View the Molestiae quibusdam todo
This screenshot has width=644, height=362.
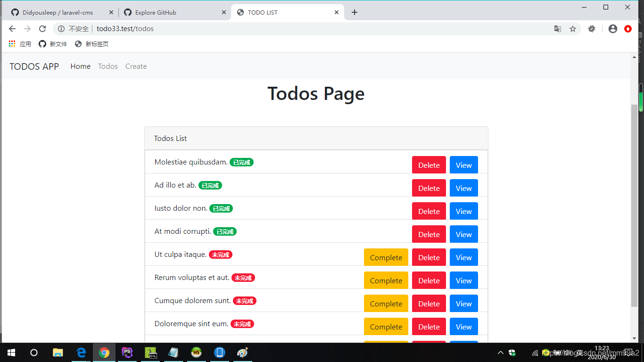[464, 165]
